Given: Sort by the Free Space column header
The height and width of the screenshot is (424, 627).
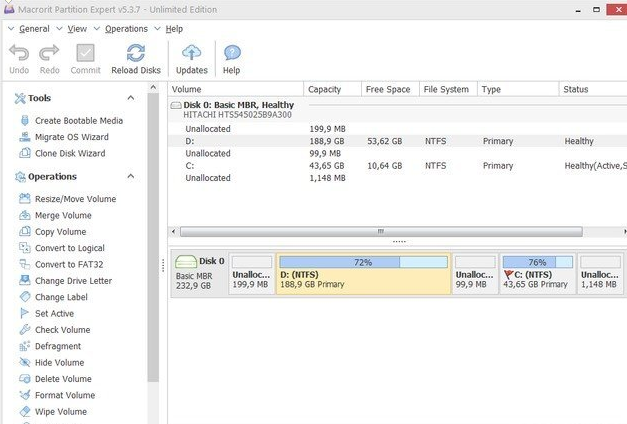Looking at the screenshot, I should [x=390, y=89].
